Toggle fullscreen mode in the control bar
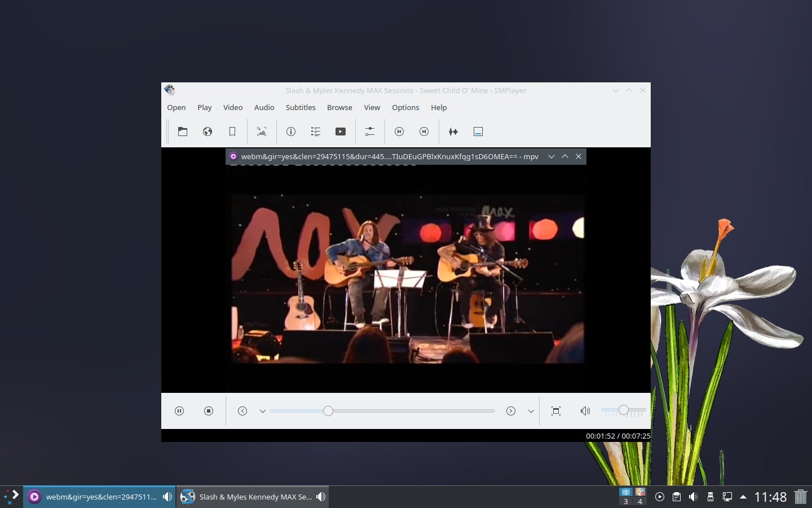The image size is (812, 508). point(556,411)
